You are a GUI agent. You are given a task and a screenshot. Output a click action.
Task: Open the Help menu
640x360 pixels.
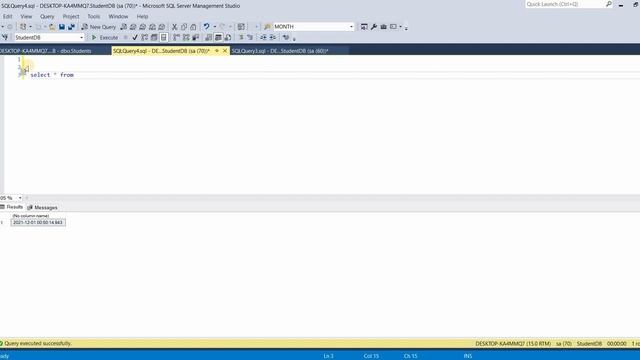(x=142, y=16)
